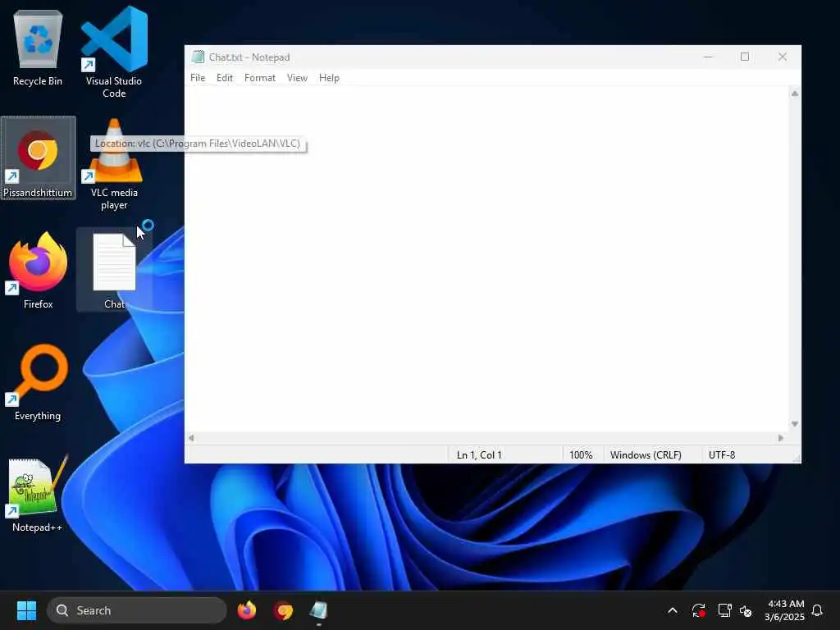Click the horizontal scrollbar left arrow
Viewport: 840px width, 630px height.
tap(191, 438)
